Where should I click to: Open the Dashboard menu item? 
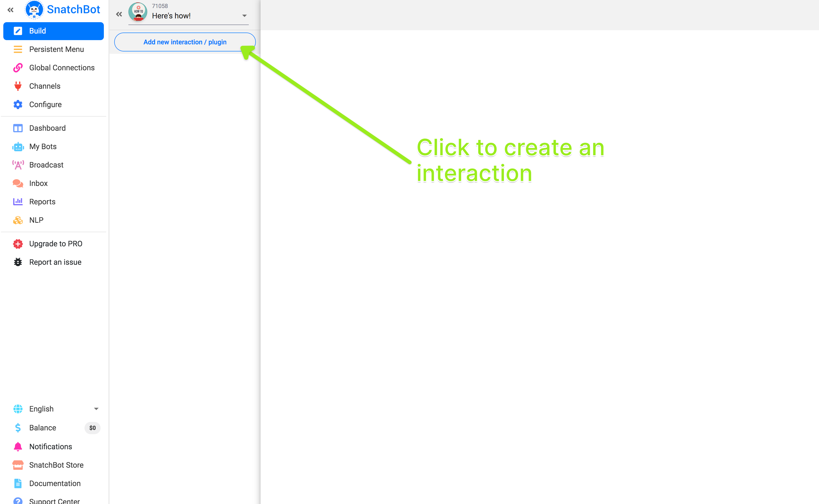point(47,128)
